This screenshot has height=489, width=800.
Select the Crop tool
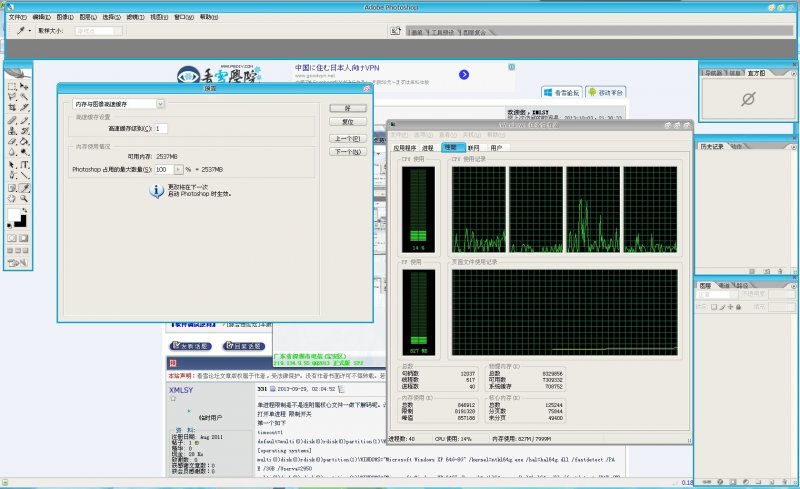12,107
